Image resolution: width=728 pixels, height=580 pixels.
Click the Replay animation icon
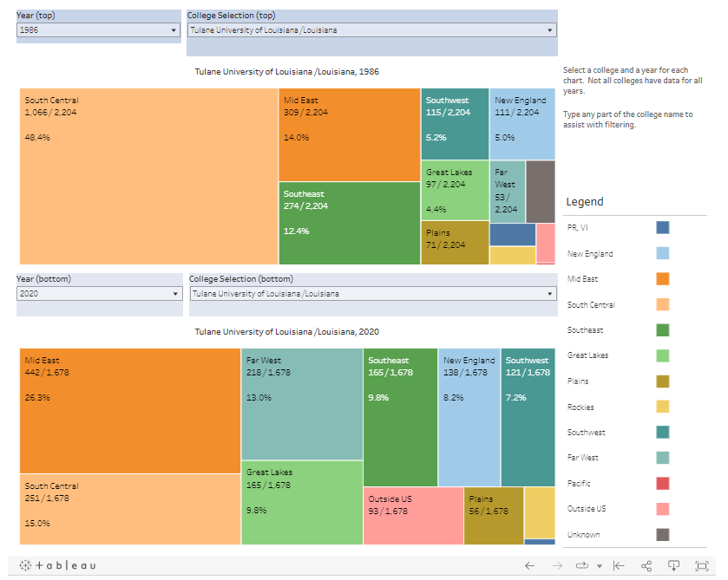click(582, 565)
